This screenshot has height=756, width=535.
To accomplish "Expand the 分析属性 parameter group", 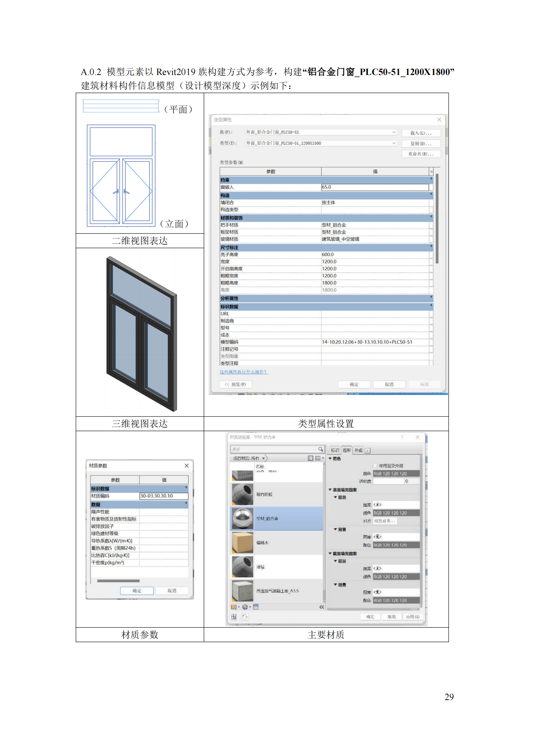I will coord(431,297).
